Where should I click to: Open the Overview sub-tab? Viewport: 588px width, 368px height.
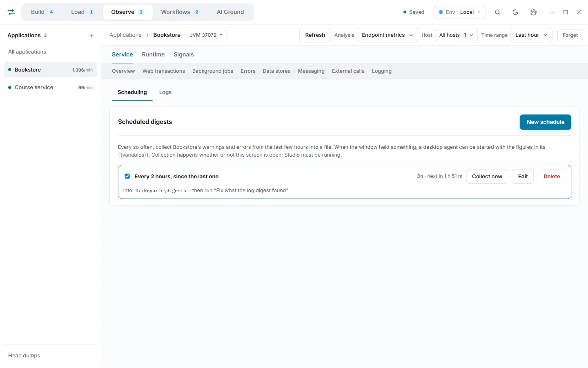tap(123, 71)
